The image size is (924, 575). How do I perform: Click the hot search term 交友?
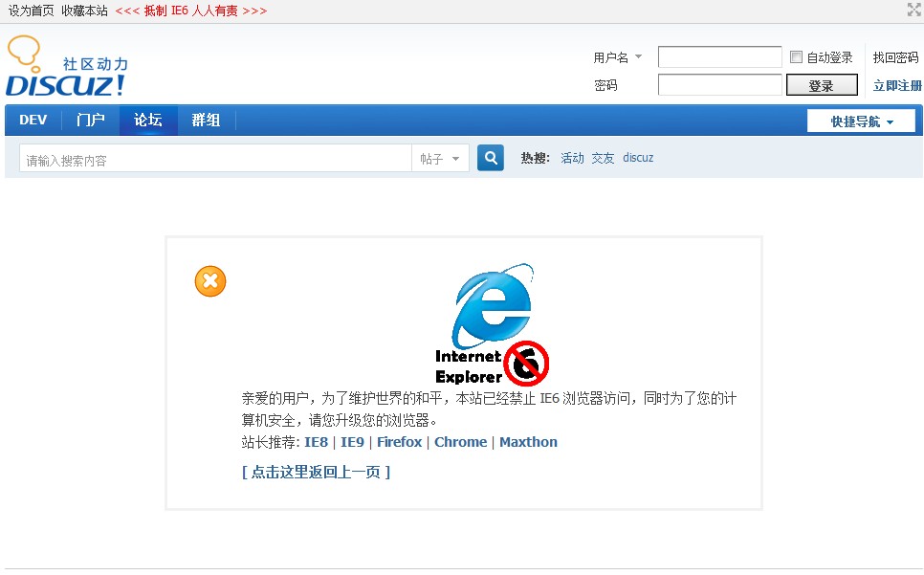[x=603, y=158]
